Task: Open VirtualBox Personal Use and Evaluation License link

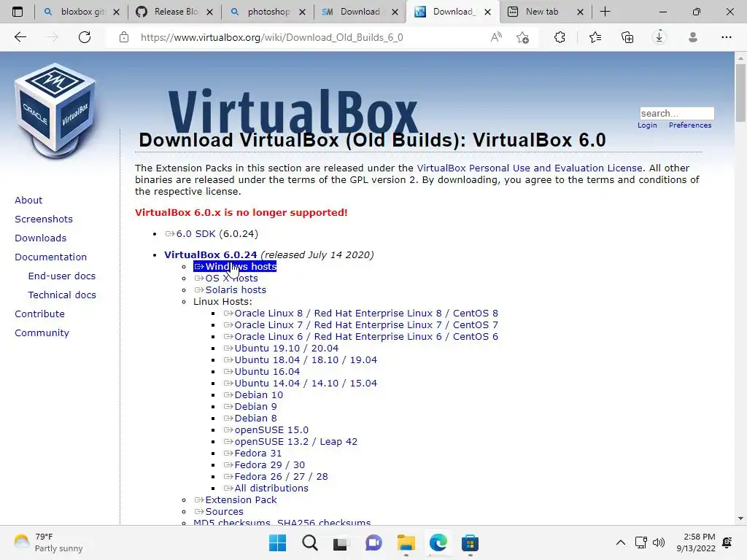Action: [530, 168]
